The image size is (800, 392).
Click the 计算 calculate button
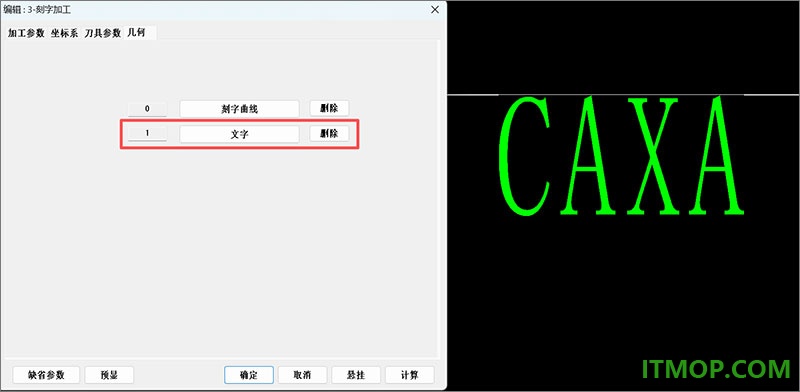coord(410,375)
